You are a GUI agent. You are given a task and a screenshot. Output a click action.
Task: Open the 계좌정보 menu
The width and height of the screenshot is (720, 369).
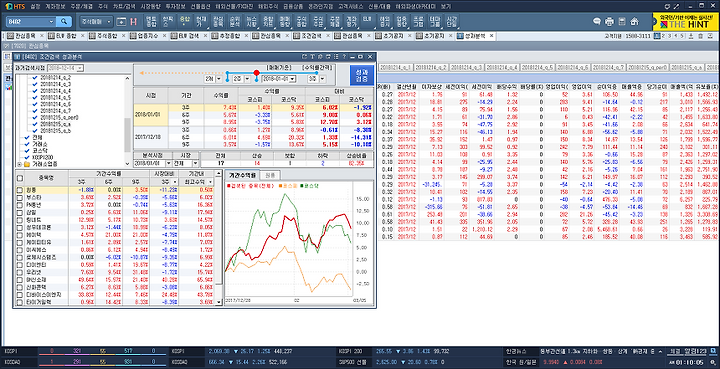pos(56,6)
